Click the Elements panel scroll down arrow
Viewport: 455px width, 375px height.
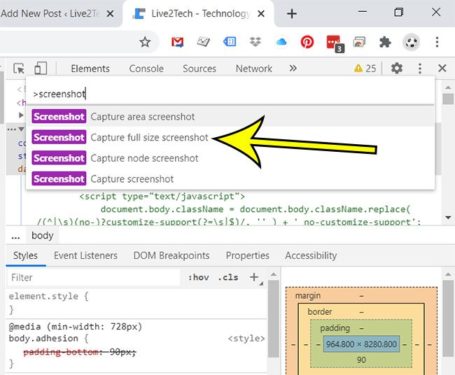[448, 218]
